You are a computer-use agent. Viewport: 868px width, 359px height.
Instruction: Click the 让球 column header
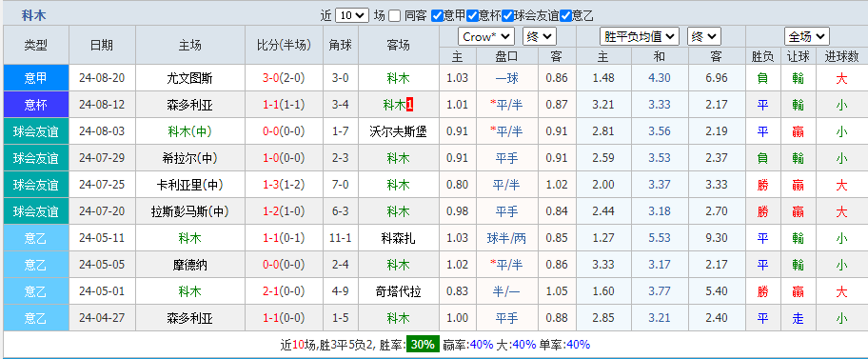(799, 56)
